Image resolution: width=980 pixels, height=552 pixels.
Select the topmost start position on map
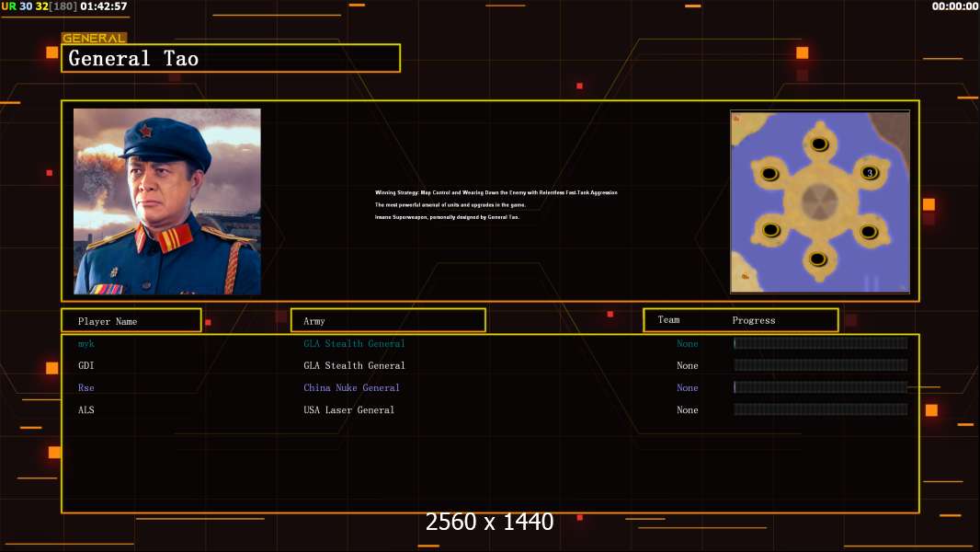coord(819,144)
